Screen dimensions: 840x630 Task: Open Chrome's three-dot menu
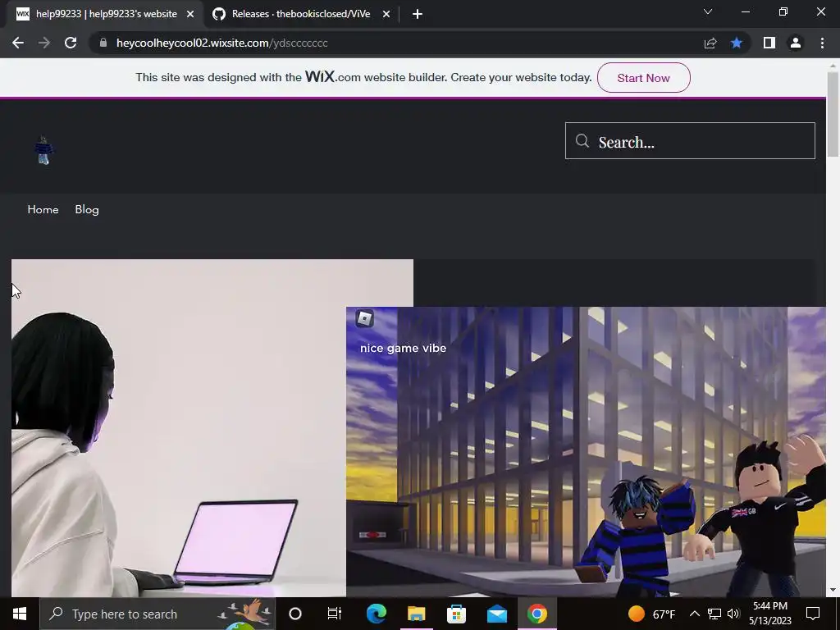click(x=822, y=43)
